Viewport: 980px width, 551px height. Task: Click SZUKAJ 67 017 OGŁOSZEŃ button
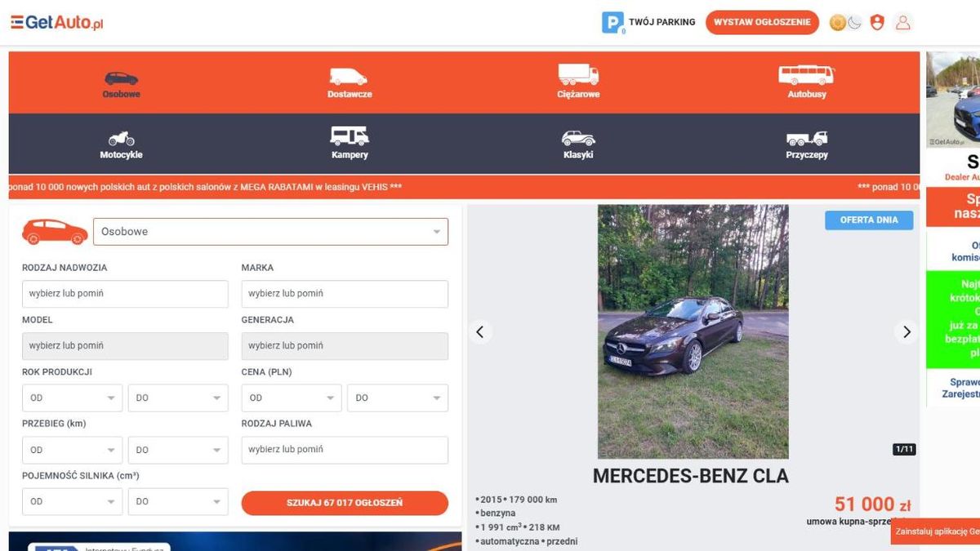tap(345, 503)
